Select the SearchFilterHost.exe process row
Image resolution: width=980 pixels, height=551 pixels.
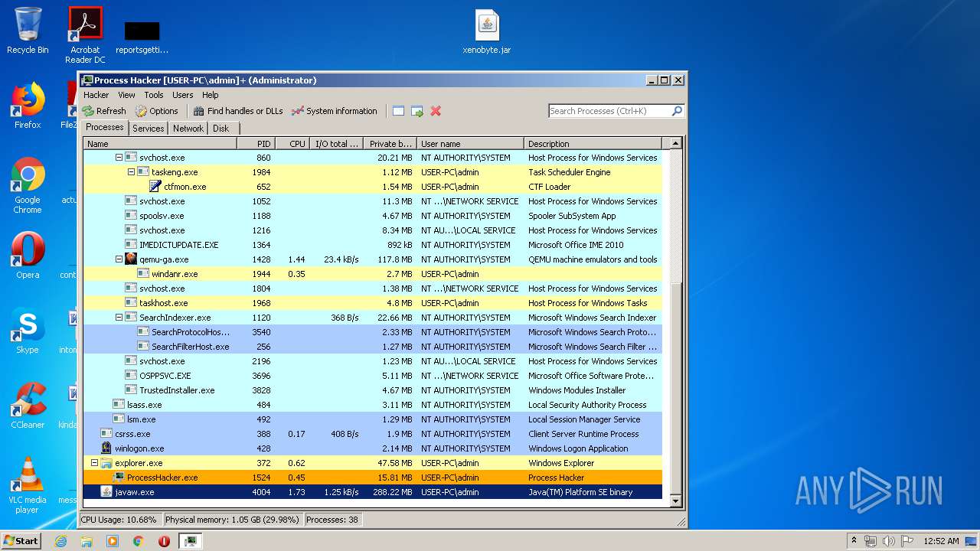373,347
